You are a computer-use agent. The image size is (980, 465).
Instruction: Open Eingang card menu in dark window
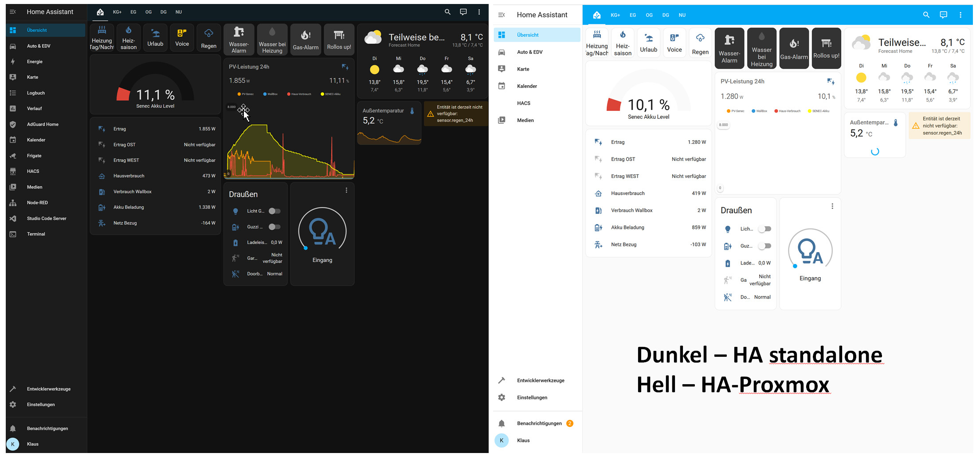(x=346, y=190)
